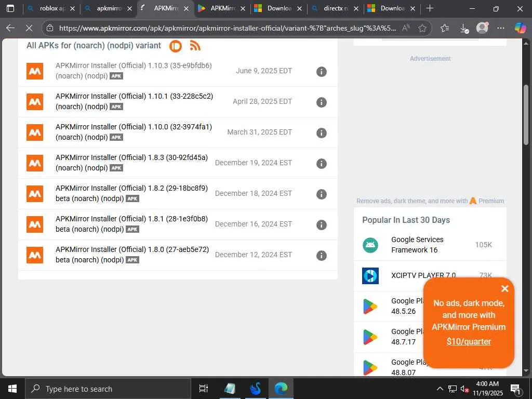Click the $10/quarter Premium link

pos(469,341)
